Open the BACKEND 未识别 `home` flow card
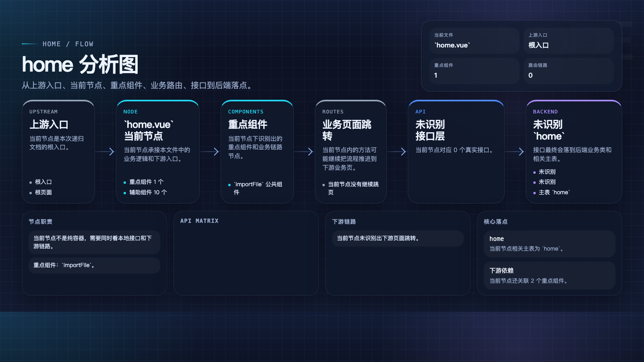 coord(574,152)
